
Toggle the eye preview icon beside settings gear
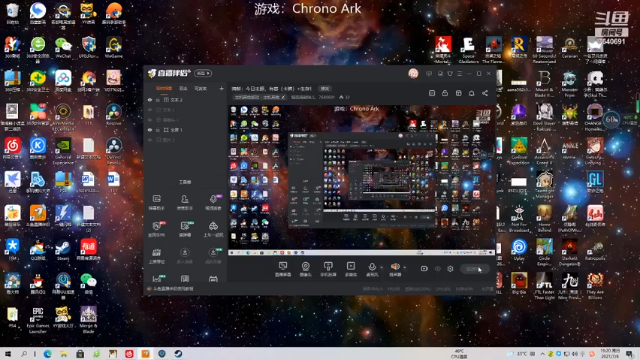point(438,269)
